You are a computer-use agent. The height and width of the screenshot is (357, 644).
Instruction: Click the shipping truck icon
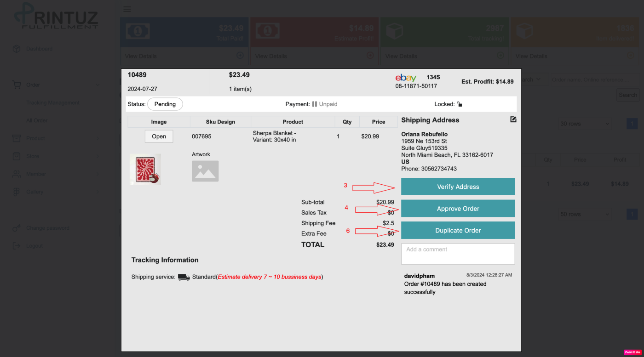click(184, 277)
